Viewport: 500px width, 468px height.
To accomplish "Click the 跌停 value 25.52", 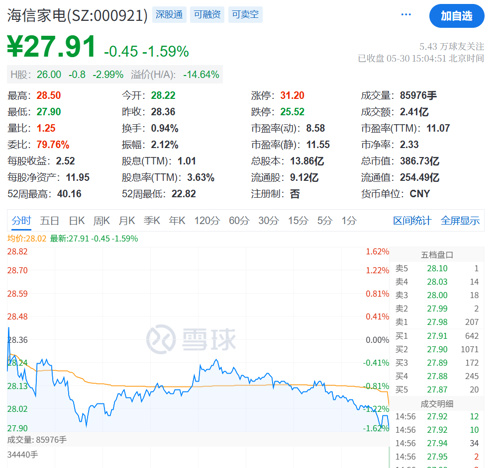I will 292,112.
